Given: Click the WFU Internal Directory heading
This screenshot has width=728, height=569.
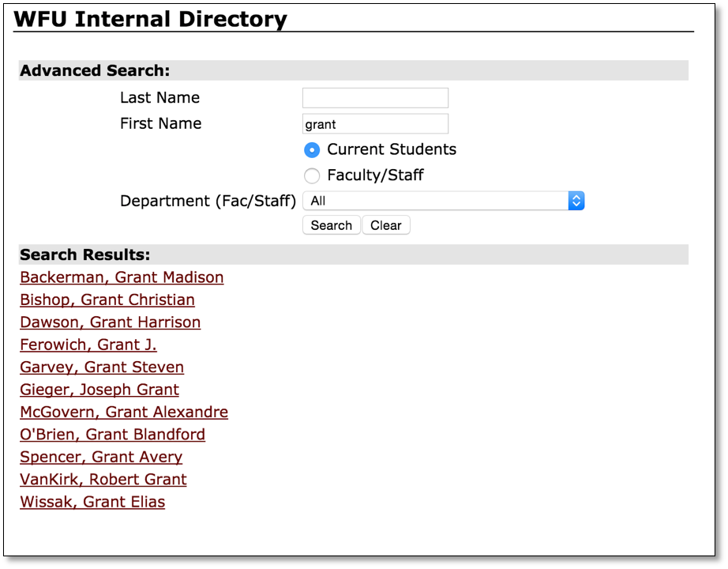Looking at the screenshot, I should click(150, 19).
